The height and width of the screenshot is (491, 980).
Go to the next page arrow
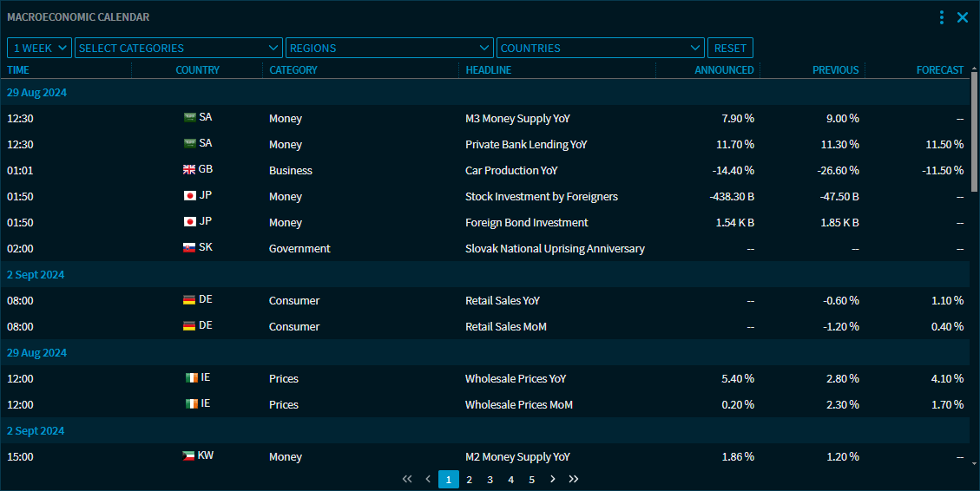tap(553, 479)
